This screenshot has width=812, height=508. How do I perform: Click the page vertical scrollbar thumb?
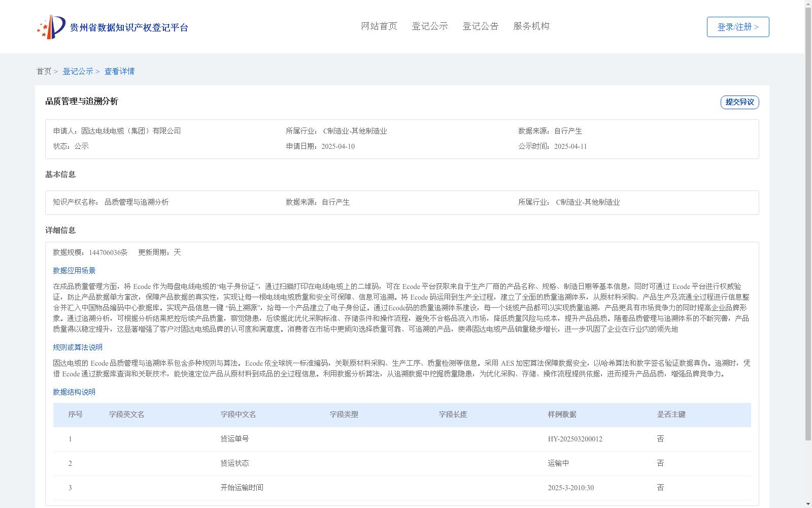coord(808,224)
